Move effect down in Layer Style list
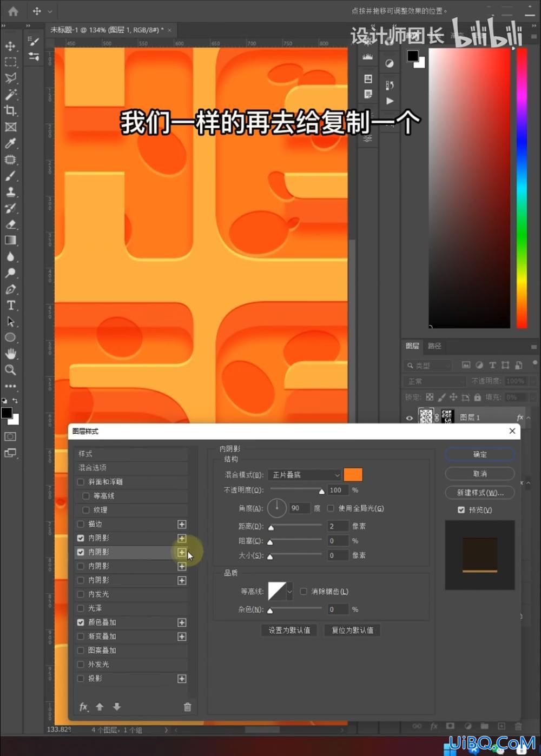The image size is (541, 756). [x=117, y=707]
